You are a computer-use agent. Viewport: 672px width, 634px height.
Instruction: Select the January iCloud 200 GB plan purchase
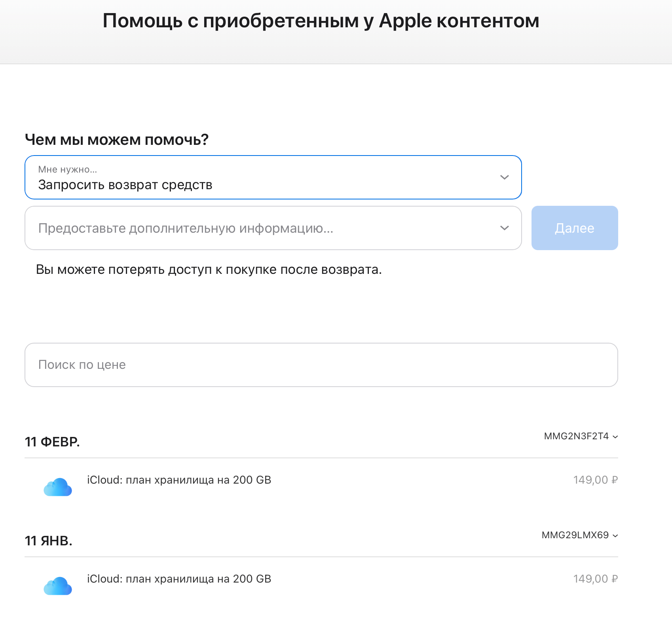pos(179,579)
